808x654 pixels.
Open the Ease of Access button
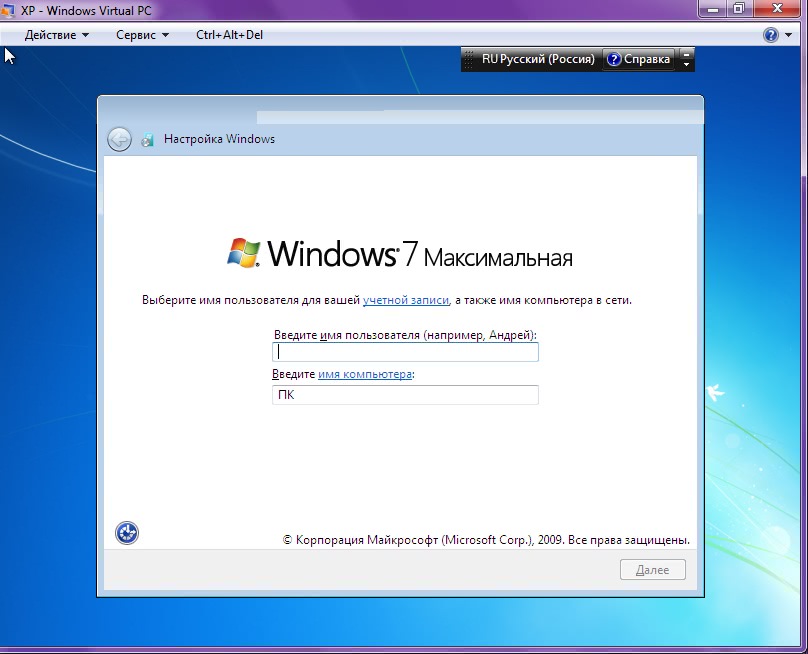coord(127,533)
